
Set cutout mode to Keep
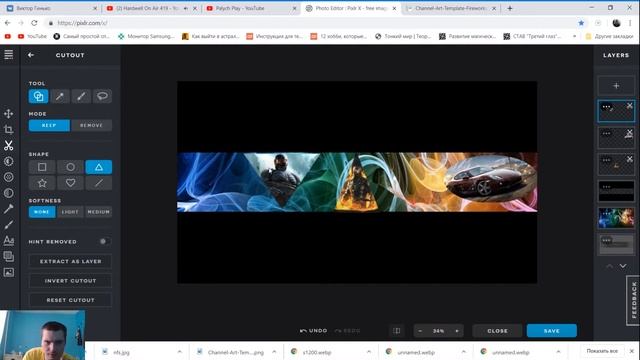tap(49, 125)
